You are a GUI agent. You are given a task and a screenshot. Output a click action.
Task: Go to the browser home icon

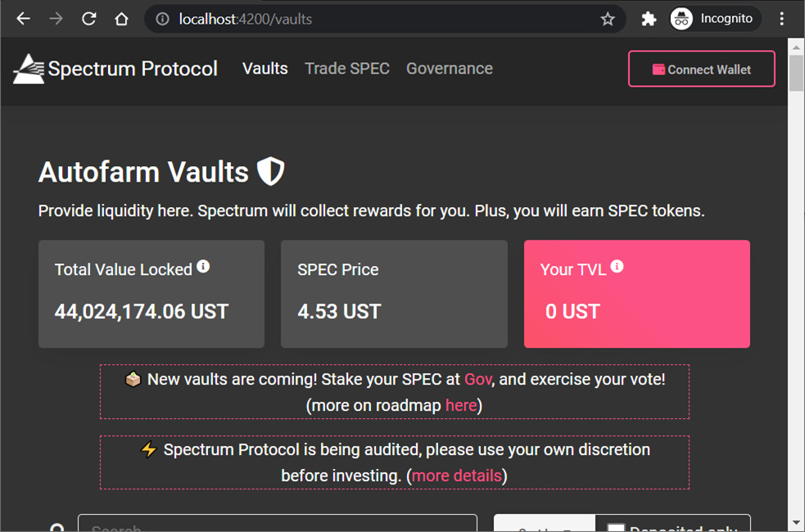122,19
